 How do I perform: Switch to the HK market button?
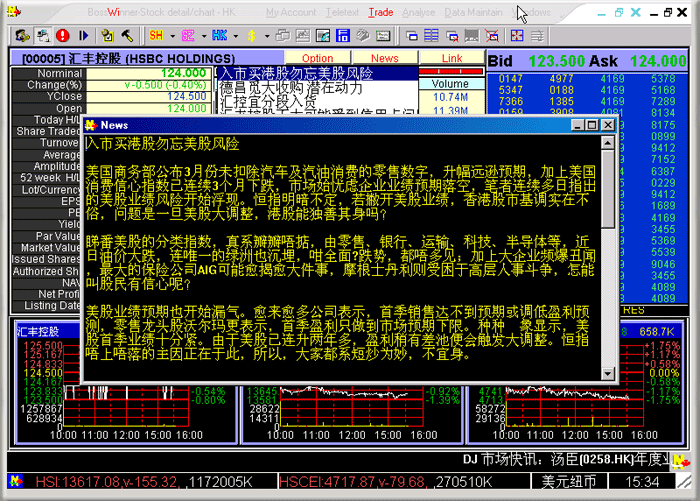coord(219,35)
